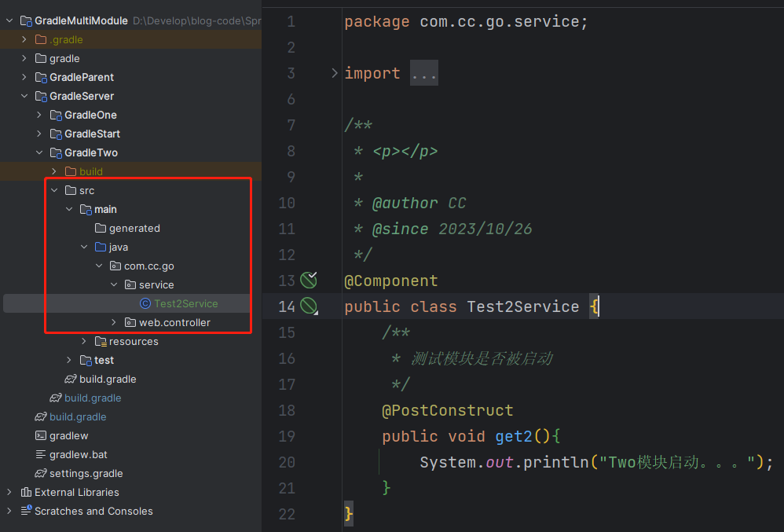Click the gradlew.bat text file icon
Screen dimensions: 784x532
tap(41, 454)
